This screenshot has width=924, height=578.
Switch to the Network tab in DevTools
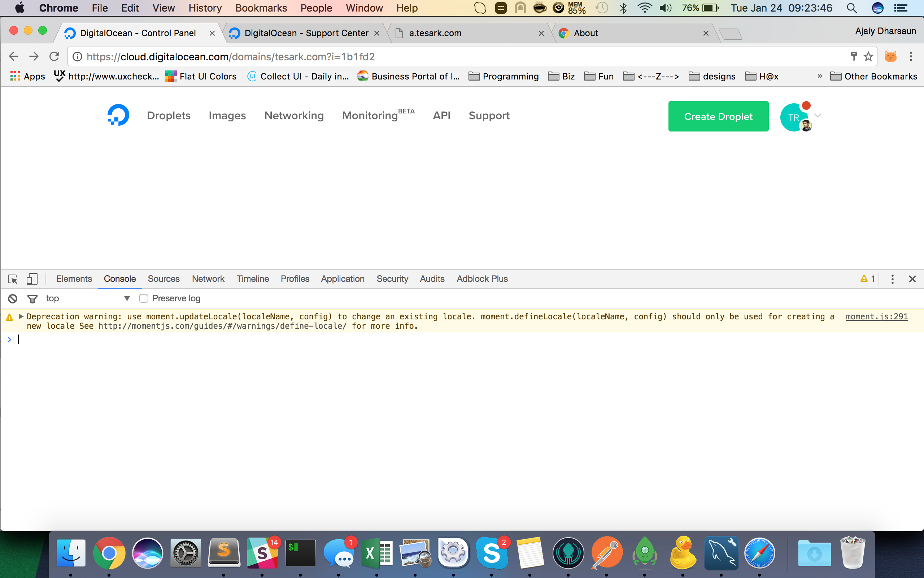coord(208,279)
